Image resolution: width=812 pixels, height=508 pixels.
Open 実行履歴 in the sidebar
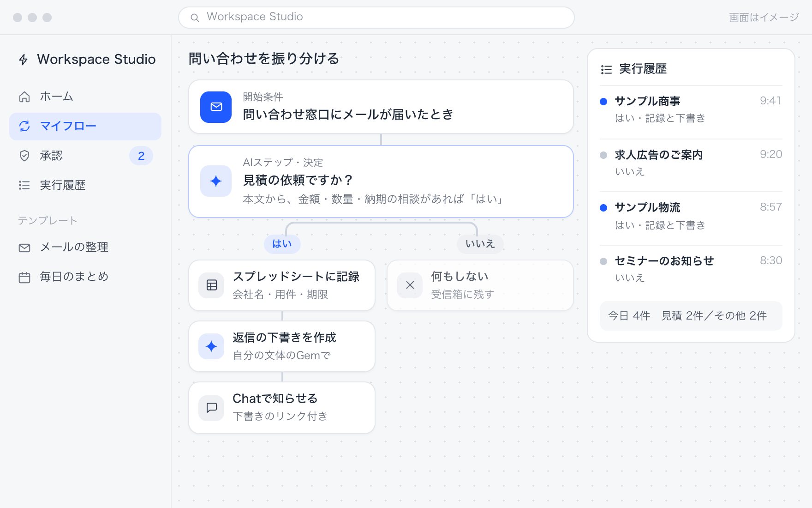pos(85,185)
